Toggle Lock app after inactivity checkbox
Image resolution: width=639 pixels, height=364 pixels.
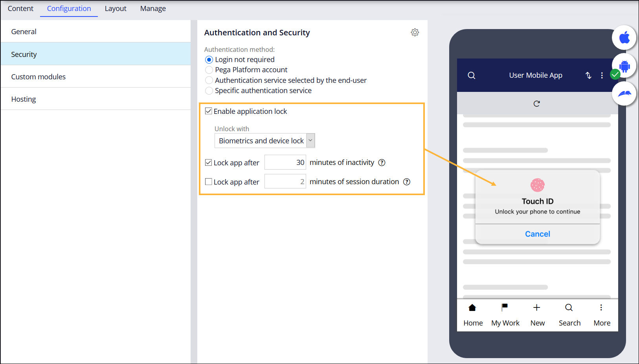point(209,163)
